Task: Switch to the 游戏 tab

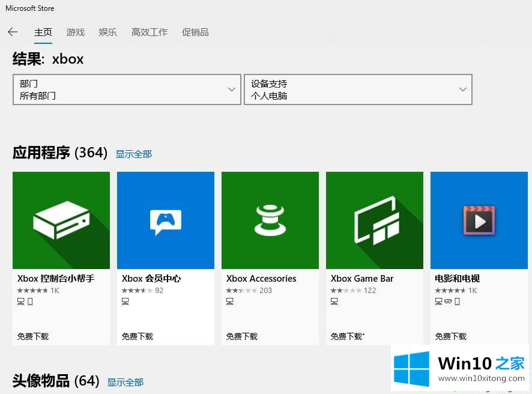Action: tap(75, 32)
